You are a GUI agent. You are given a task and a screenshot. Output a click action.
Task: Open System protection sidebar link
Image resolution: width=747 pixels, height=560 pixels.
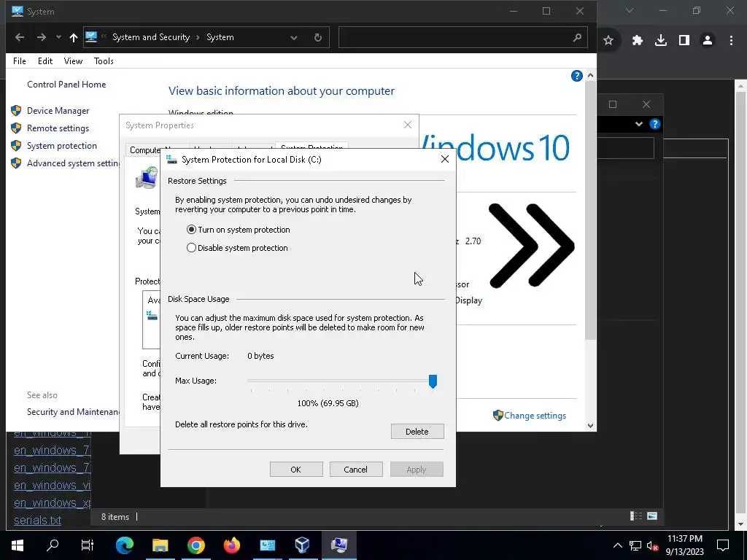point(62,146)
